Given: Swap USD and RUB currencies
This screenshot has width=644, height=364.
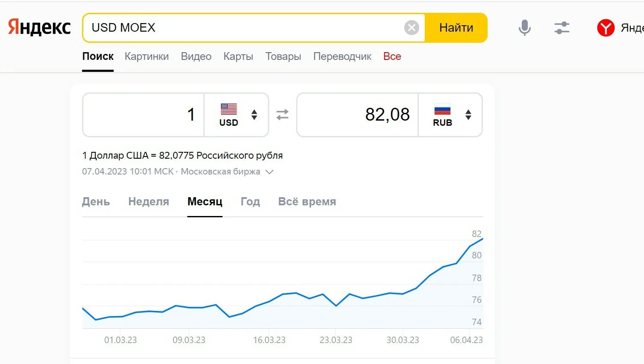Looking at the screenshot, I should point(282,115).
